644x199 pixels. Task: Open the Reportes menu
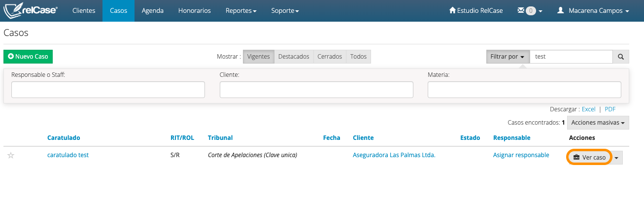tap(241, 10)
